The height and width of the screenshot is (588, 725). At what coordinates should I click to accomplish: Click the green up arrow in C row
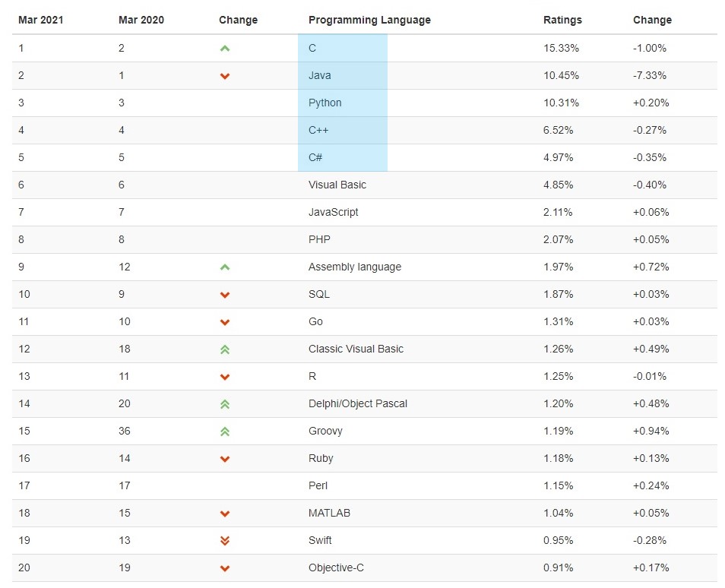[x=225, y=49]
